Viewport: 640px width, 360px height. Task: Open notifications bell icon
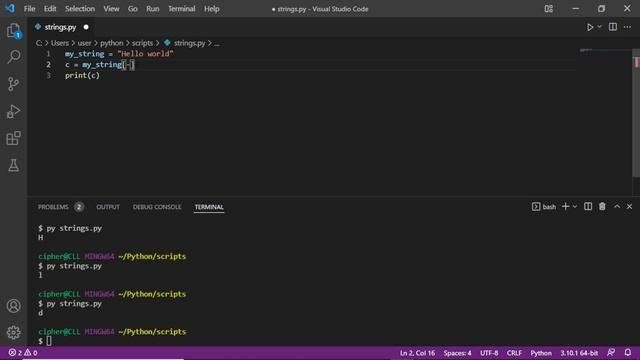tap(628, 353)
